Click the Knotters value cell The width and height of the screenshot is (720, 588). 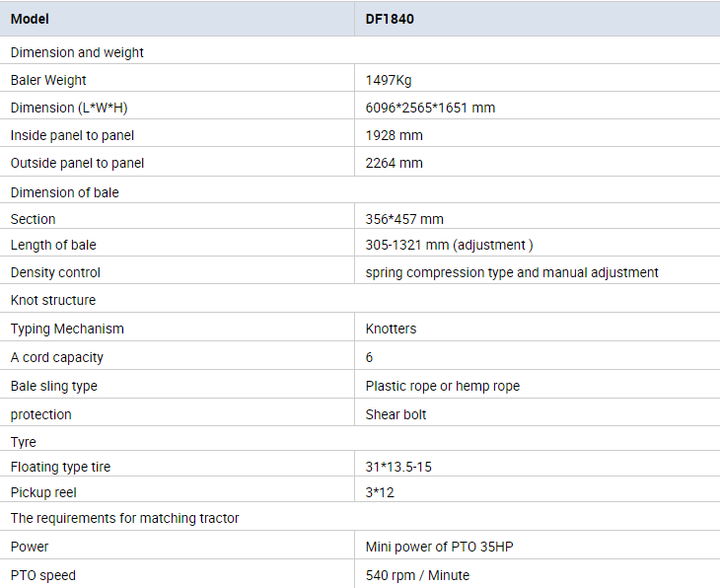[x=391, y=329]
